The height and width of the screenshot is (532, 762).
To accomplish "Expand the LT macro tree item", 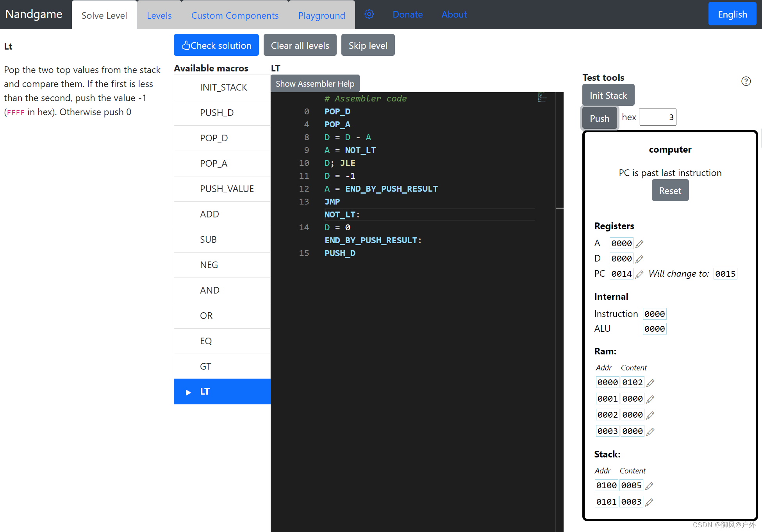I will pyautogui.click(x=188, y=391).
